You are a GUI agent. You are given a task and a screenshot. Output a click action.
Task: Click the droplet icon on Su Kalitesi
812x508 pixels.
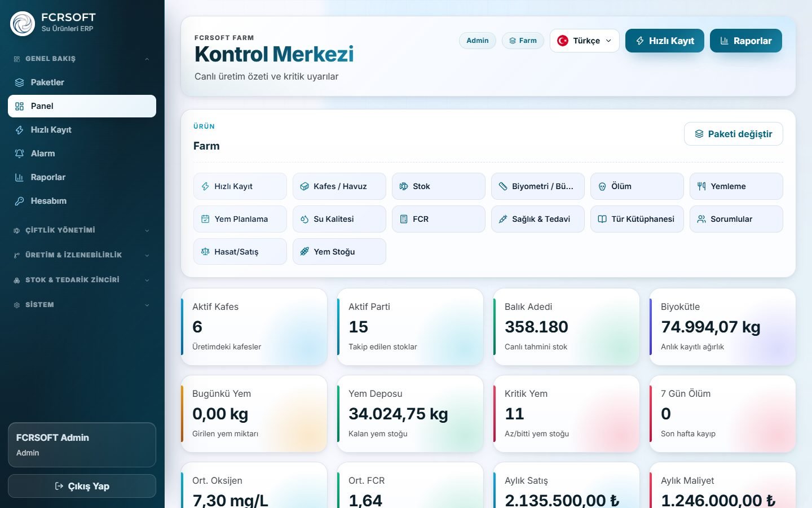click(x=304, y=219)
